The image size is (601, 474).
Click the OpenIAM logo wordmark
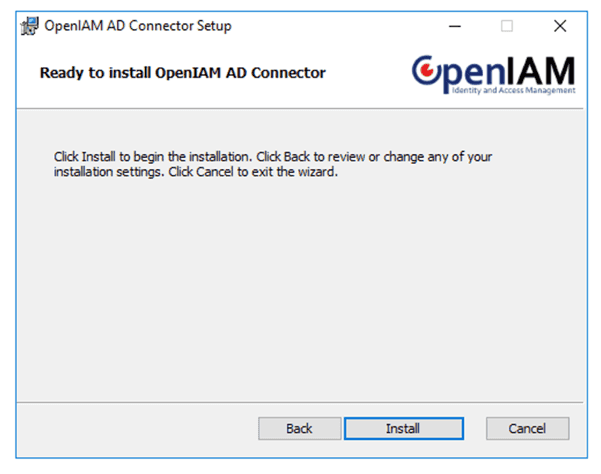494,72
